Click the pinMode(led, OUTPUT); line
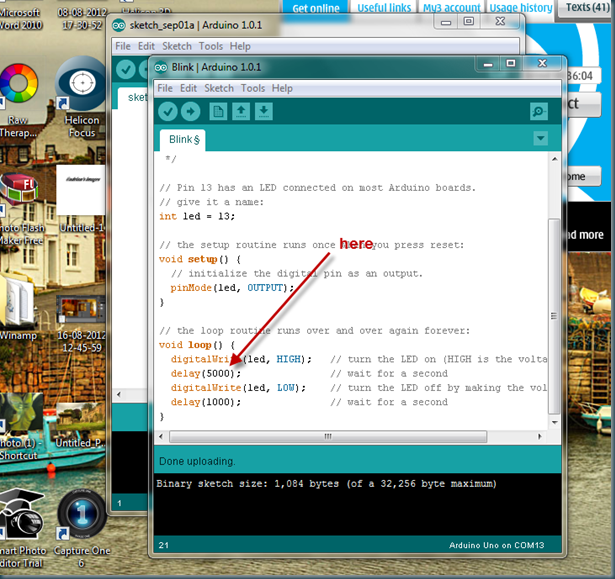The image size is (615, 579). (232, 288)
